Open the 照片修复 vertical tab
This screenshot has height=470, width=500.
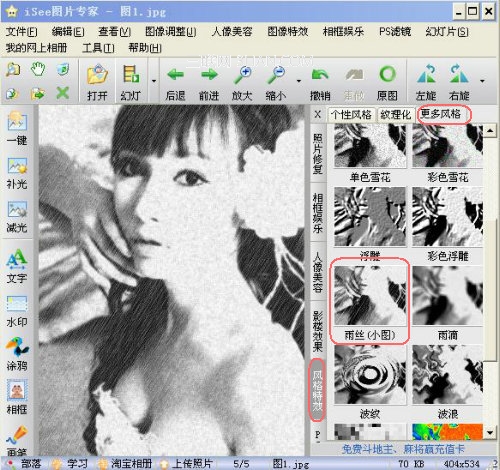pos(318,154)
